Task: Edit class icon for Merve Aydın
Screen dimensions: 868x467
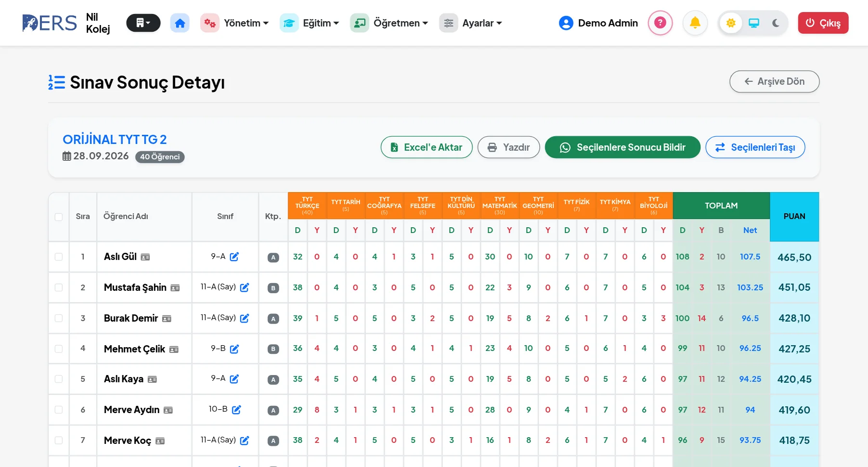Action: (x=236, y=410)
